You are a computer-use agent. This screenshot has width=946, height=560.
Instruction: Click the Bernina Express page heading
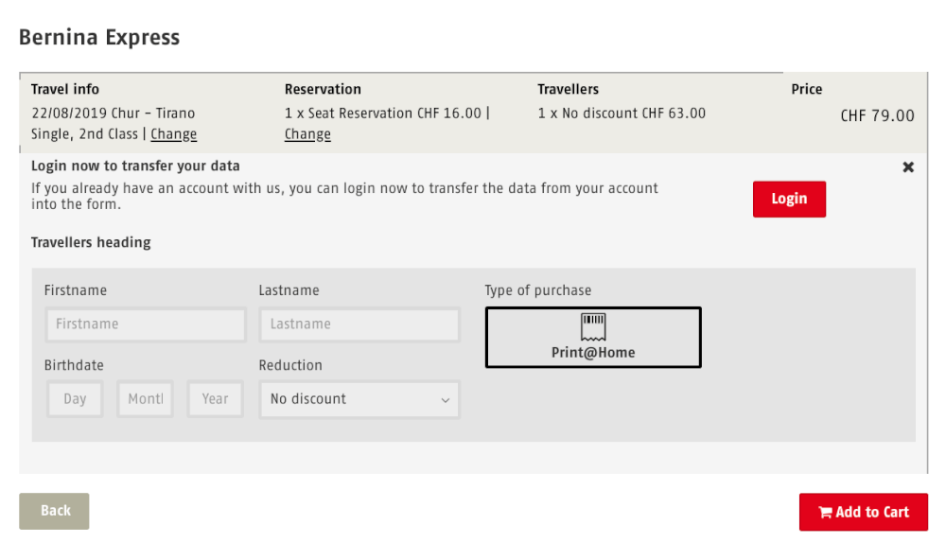pos(99,38)
